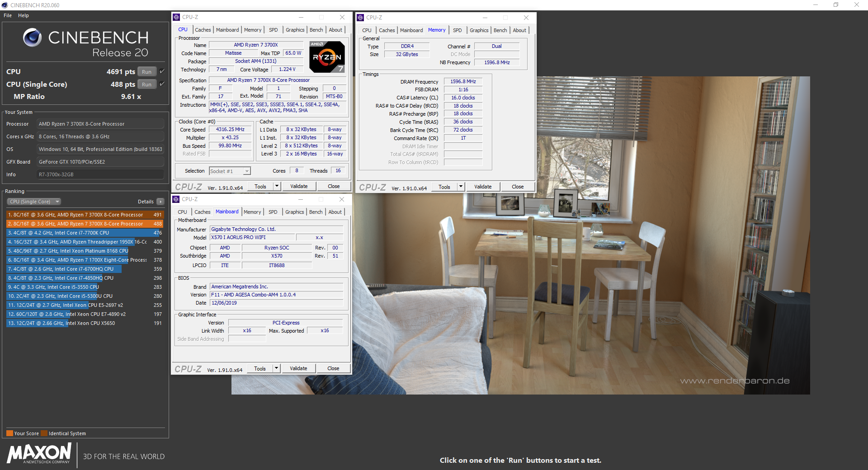This screenshot has width=868, height=470.
Task: Click the motherboard model X570 I AORUS PRO WIFI
Action: coord(252,237)
